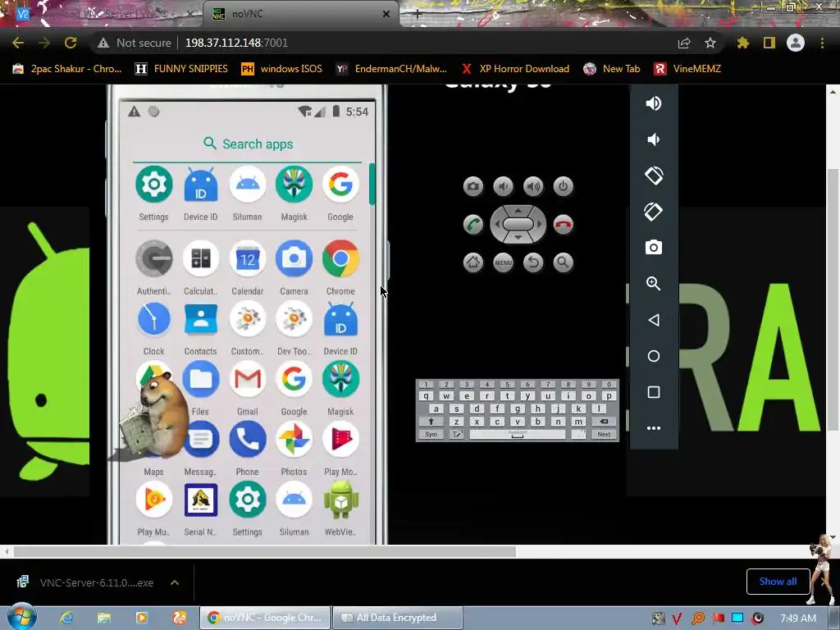Open the windows ISOS bookmark
The image size is (840, 630).
[x=282, y=69]
